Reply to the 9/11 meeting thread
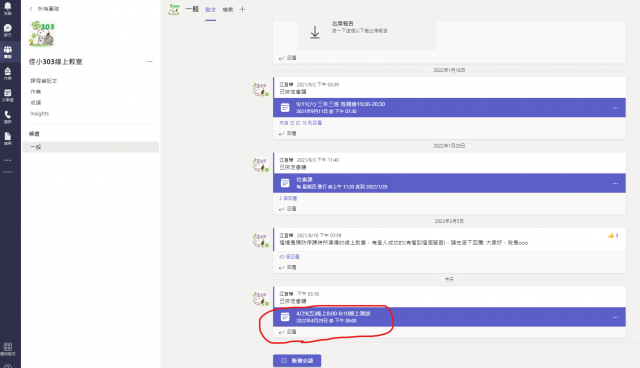The width and height of the screenshot is (640, 368). click(288, 133)
